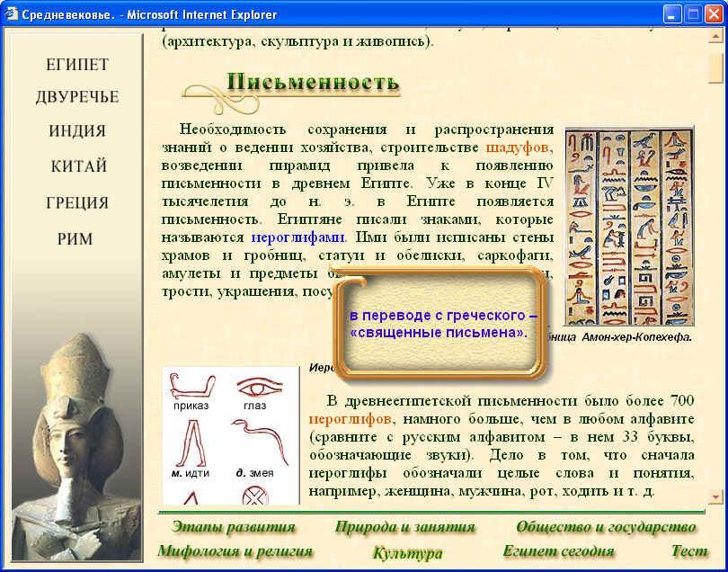Screen dimensions: 728x572
Task: Click the tooltip text «священные письмена»
Action: point(439,333)
